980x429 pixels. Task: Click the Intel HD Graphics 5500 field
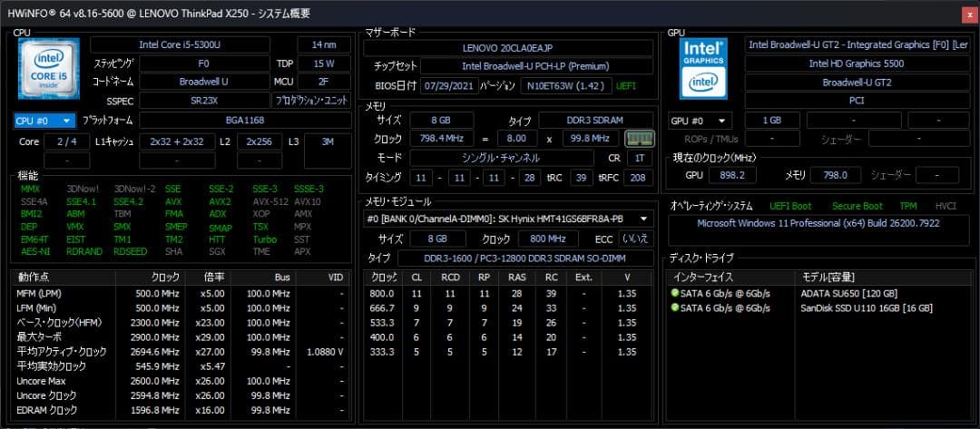click(857, 63)
